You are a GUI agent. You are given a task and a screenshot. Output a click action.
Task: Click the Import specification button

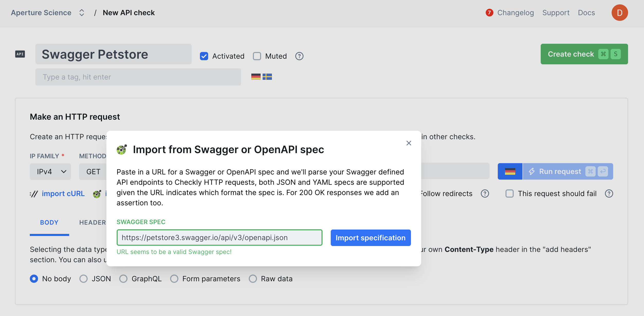(x=370, y=238)
